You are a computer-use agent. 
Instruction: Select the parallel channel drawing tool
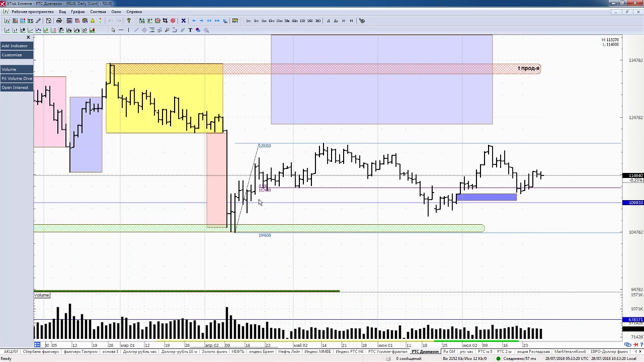click(144, 30)
